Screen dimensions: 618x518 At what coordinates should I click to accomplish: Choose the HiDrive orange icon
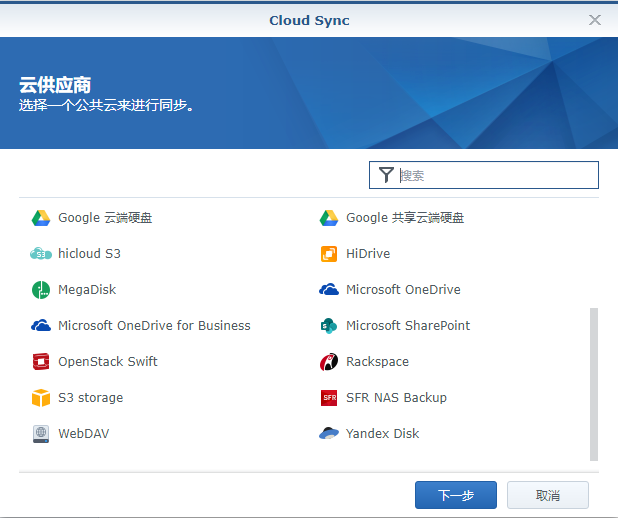[x=329, y=254]
